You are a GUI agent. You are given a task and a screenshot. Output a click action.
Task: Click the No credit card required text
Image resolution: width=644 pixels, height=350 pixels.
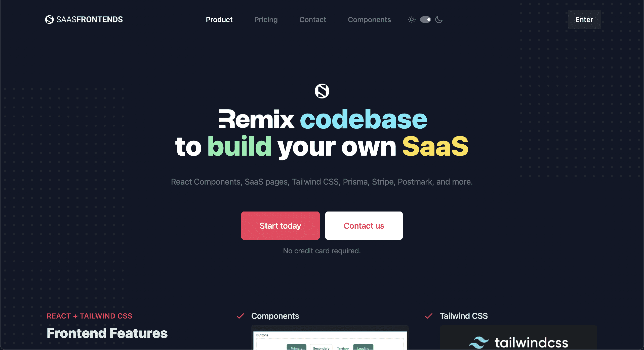(322, 251)
